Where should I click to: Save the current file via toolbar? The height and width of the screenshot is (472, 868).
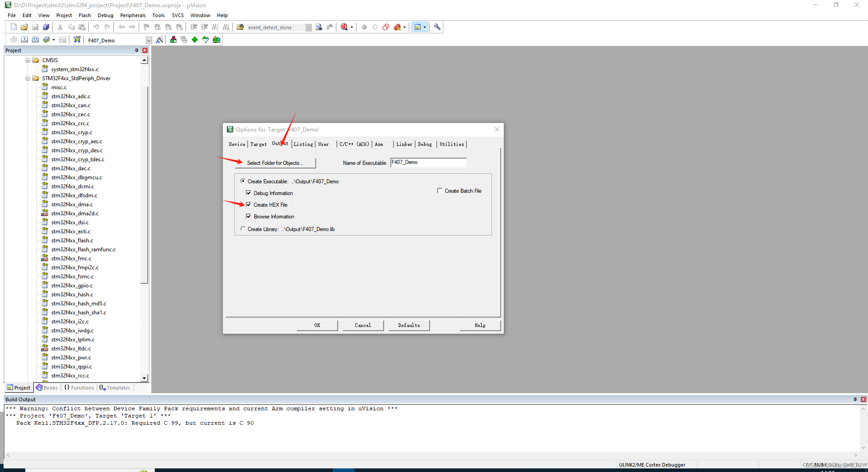click(35, 27)
